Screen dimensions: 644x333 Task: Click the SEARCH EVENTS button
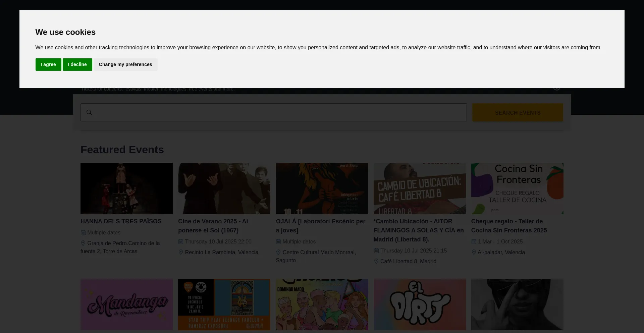(518, 113)
